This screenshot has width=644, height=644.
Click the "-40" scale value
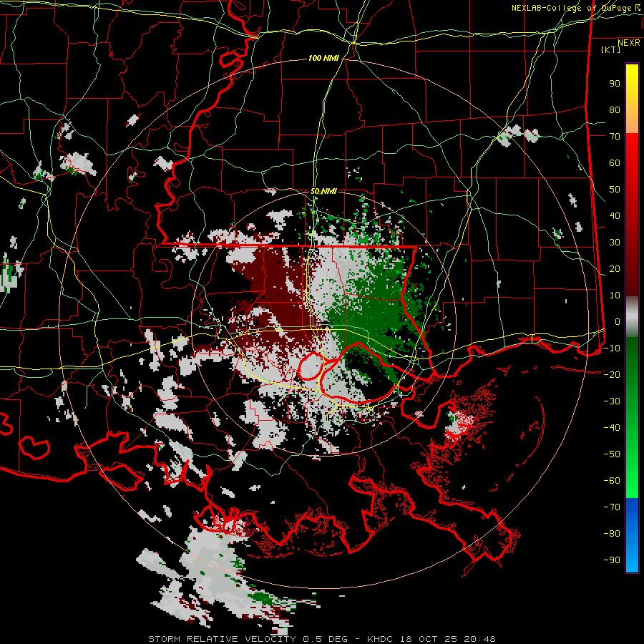612,428
